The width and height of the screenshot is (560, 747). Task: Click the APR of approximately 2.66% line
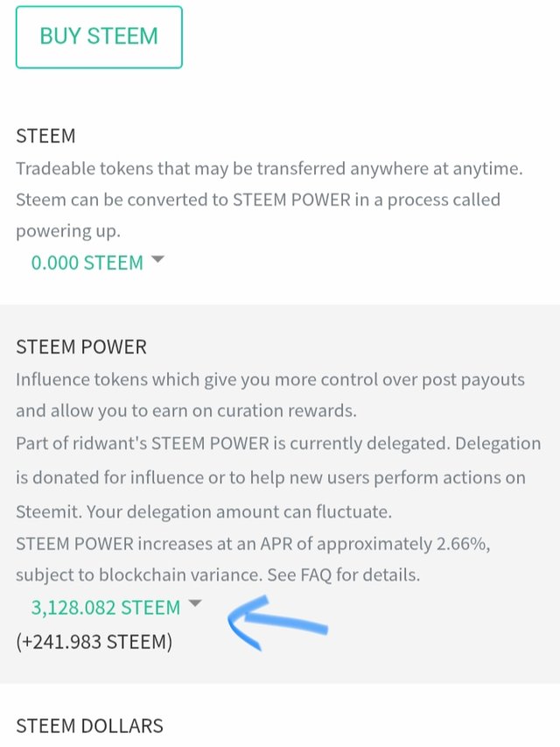click(253, 543)
